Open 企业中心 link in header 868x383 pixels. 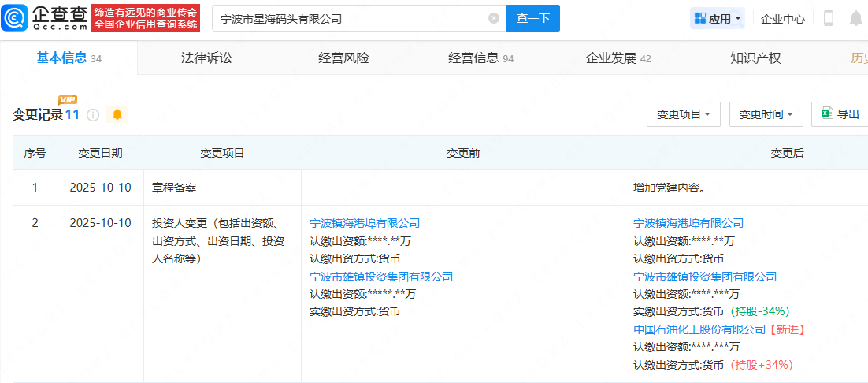(x=783, y=18)
